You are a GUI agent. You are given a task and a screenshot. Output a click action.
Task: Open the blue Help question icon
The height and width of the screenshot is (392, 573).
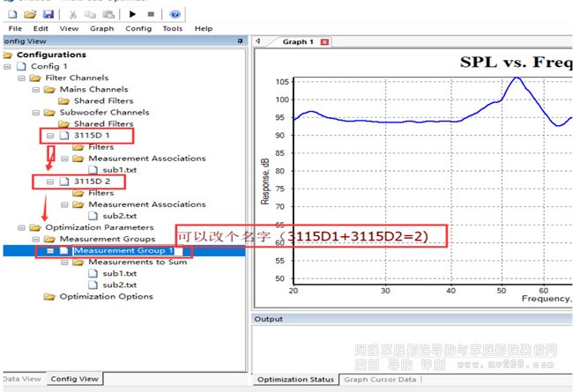(x=175, y=14)
